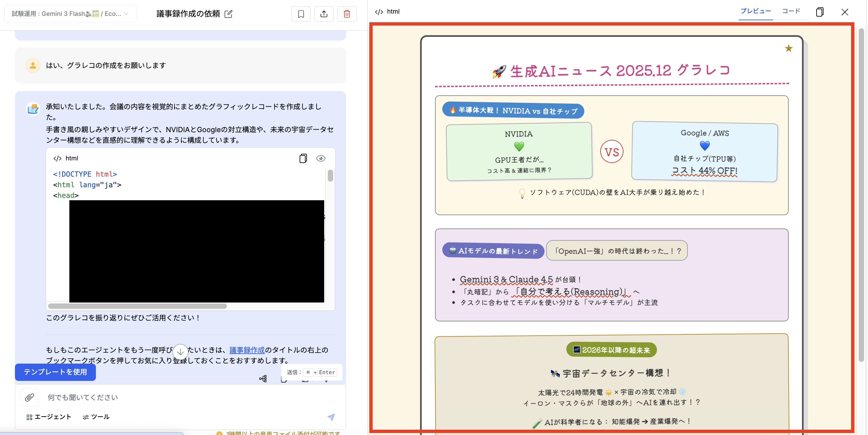Switch to the プレビュー tab
The width and height of the screenshot is (868, 435).
(x=756, y=11)
